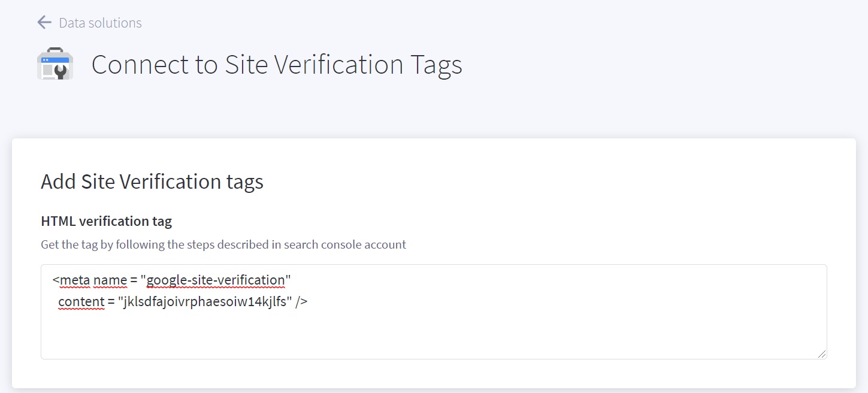This screenshot has height=393, width=868.
Task: Click the Add Site Verification tags heading
Action: coord(152,181)
